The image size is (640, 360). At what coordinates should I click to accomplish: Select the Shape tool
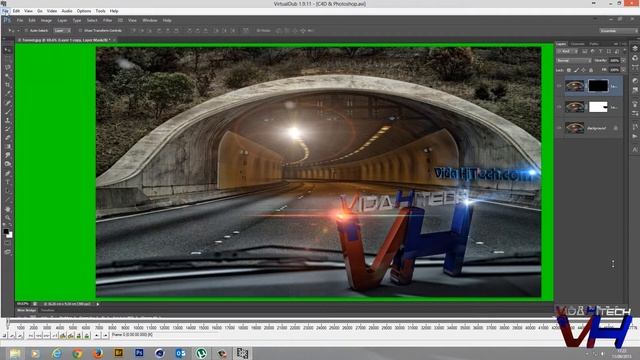coord(7,200)
